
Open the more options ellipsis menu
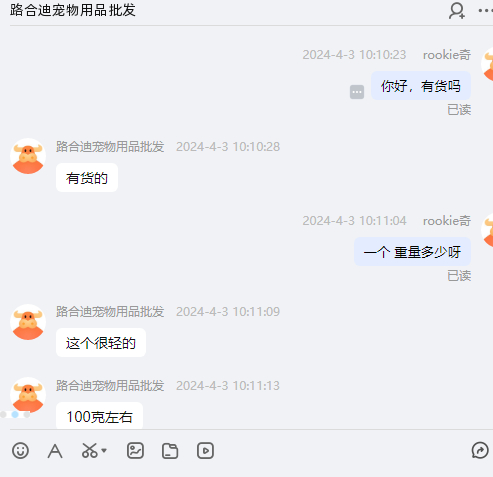click(x=485, y=11)
